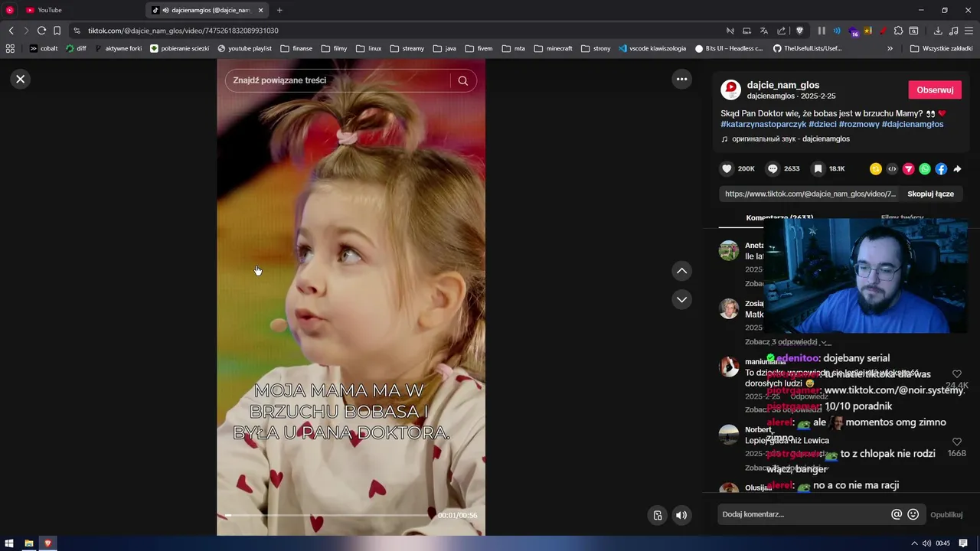This screenshot has height=551, width=980.
Task: Go to previous video with up arrow
Action: pyautogui.click(x=681, y=271)
